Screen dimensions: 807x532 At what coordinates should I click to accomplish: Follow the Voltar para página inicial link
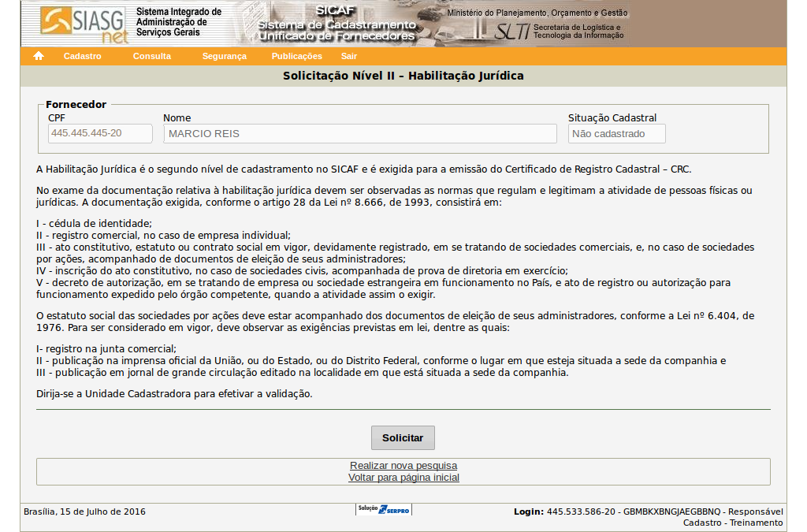pyautogui.click(x=403, y=478)
